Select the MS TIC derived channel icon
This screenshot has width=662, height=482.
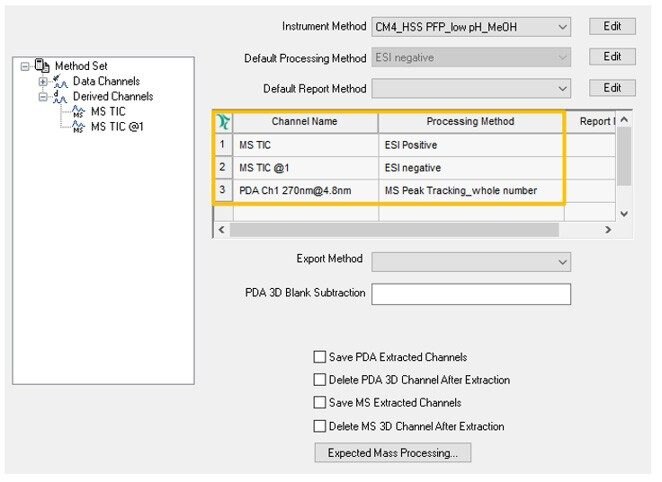pos(78,112)
